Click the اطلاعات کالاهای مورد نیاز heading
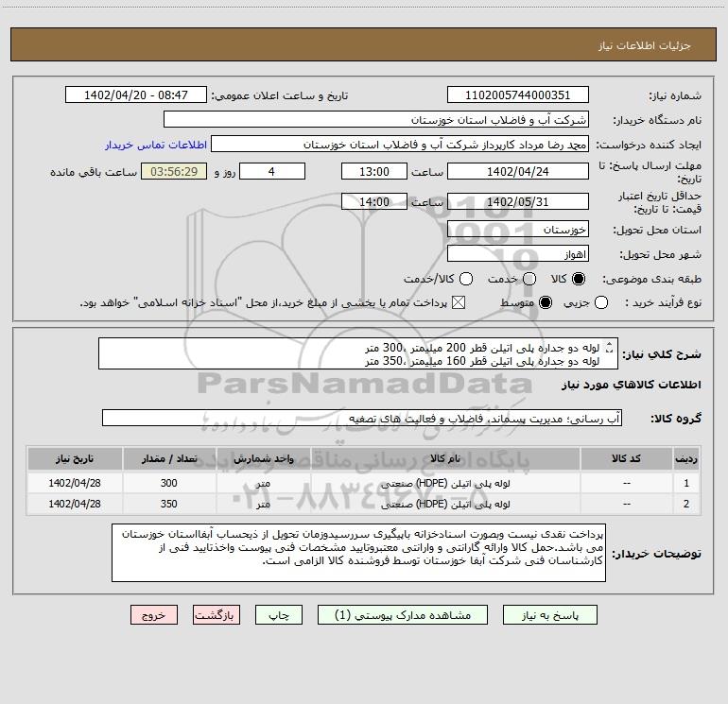 [x=631, y=385]
